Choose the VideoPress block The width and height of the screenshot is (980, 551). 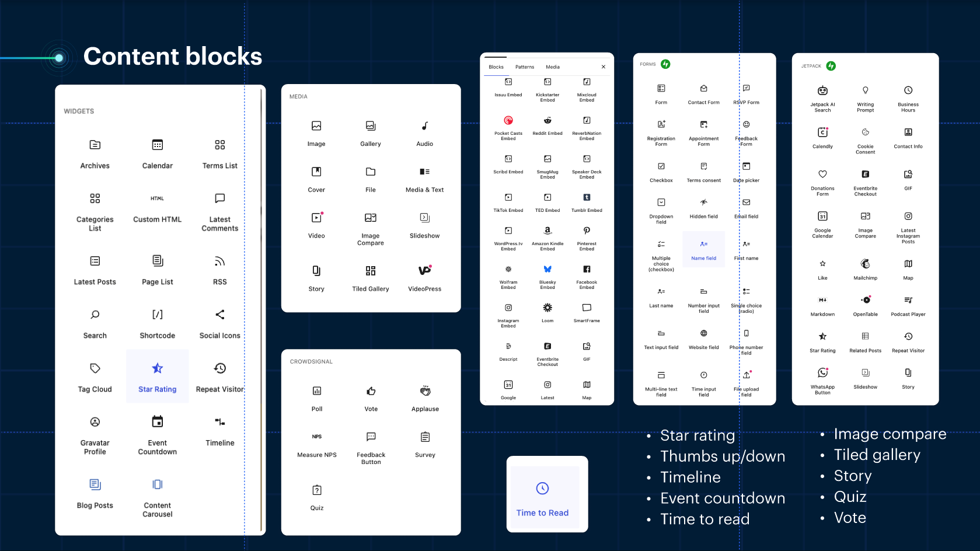point(425,278)
